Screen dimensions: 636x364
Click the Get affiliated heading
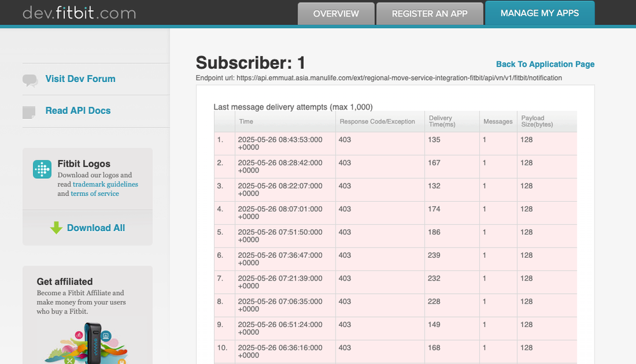[x=64, y=281]
